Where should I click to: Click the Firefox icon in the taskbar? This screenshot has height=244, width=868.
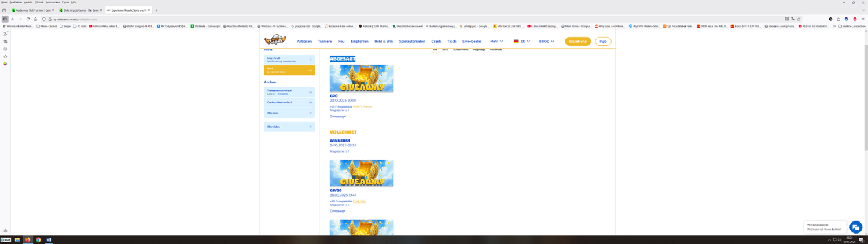(27, 240)
